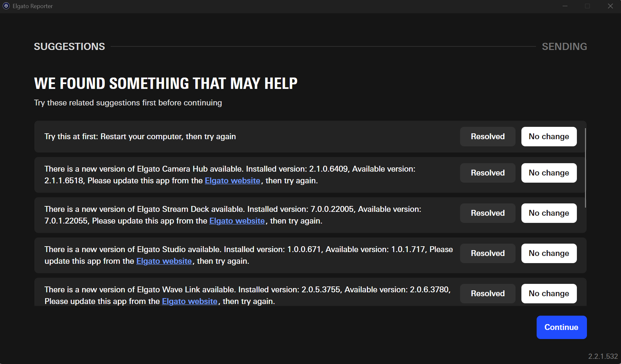Open Elgato website link for Stream Deck
Viewport: 621px width, 364px height.
[237, 221]
